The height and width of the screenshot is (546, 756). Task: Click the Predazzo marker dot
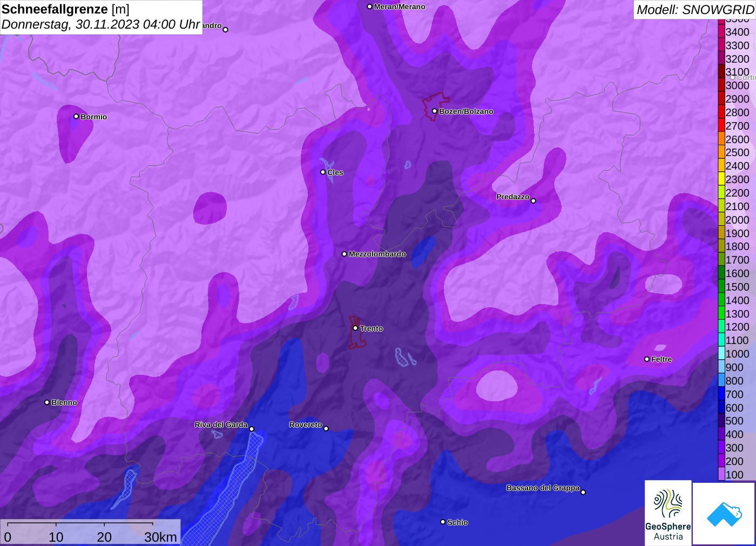coord(534,200)
